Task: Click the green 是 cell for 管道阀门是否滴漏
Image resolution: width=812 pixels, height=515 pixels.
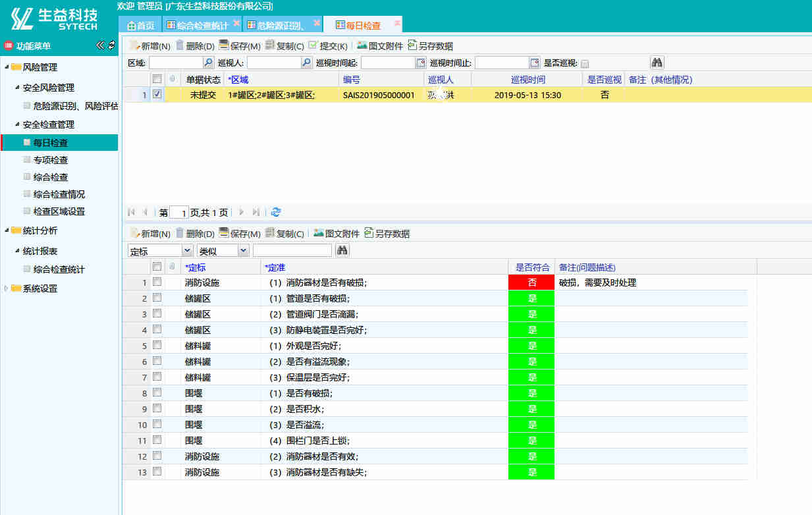Action: [x=532, y=314]
